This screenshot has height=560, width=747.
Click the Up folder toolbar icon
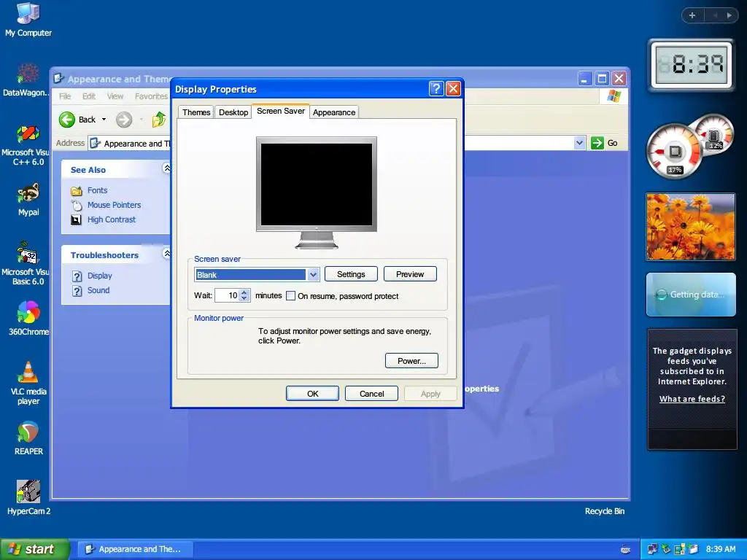click(x=158, y=120)
